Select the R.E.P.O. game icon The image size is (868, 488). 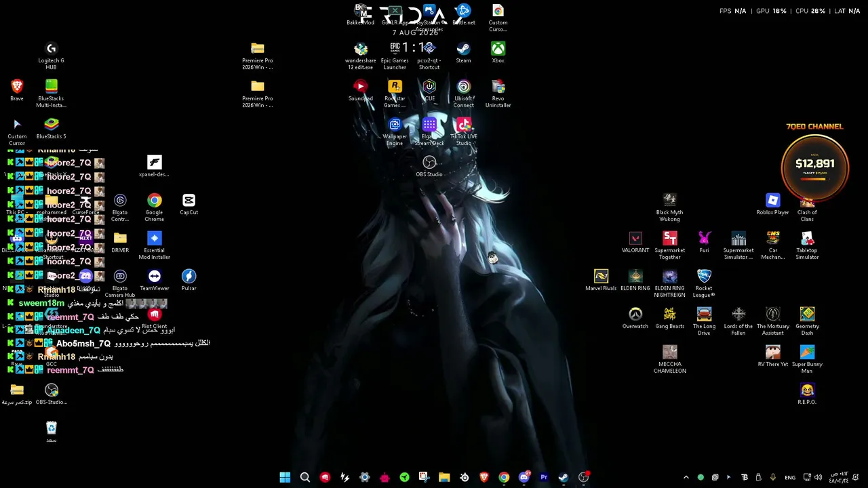point(807,394)
